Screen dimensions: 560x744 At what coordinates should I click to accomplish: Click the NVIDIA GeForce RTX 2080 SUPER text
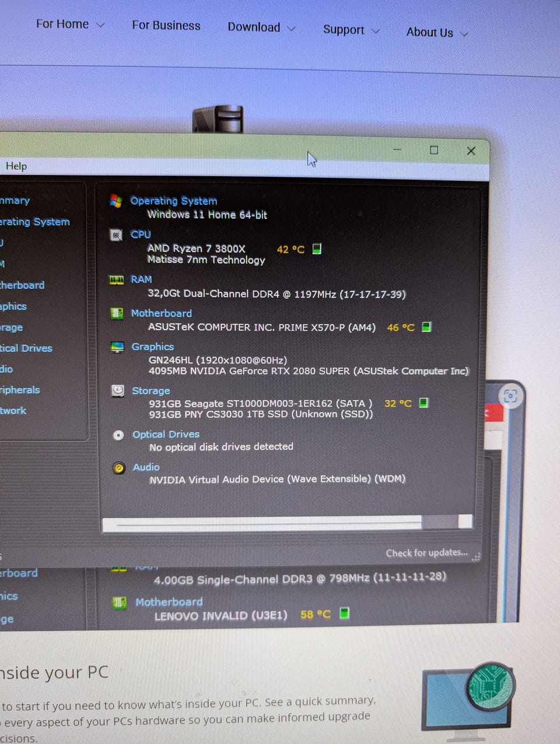point(309,371)
